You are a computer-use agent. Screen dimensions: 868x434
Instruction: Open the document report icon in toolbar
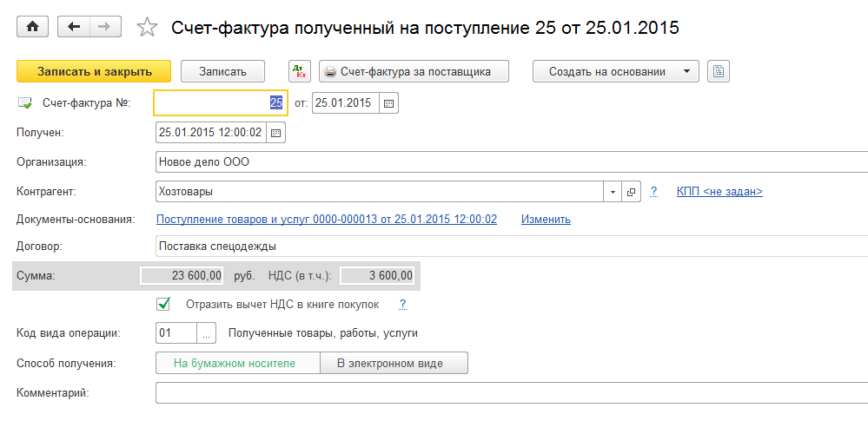719,71
